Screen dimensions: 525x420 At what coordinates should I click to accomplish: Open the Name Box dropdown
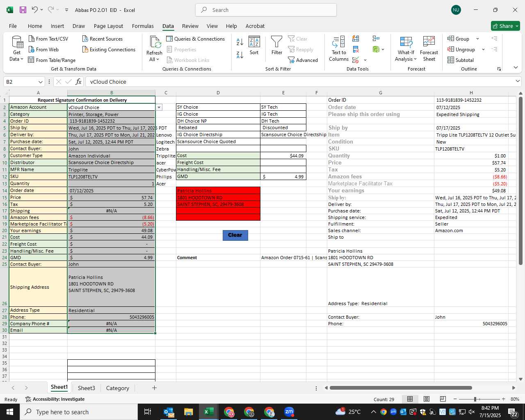click(x=40, y=82)
